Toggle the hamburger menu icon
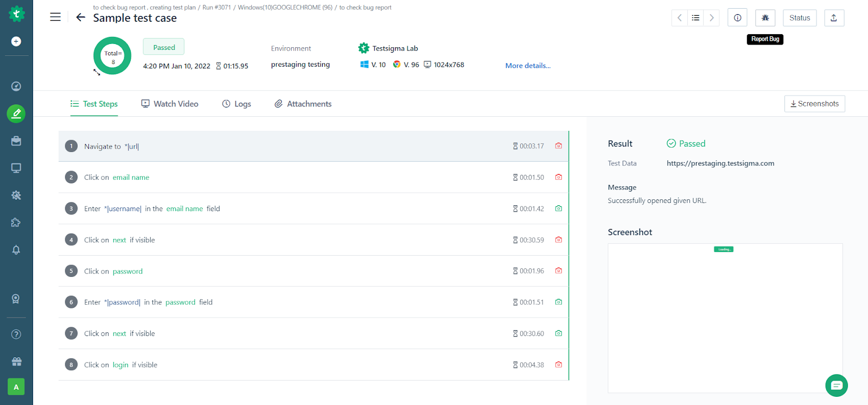This screenshot has width=868, height=405. tap(55, 17)
